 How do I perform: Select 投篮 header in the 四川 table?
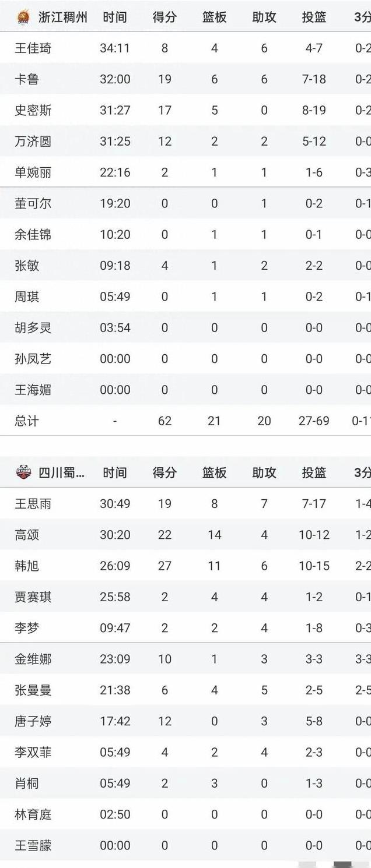click(314, 472)
